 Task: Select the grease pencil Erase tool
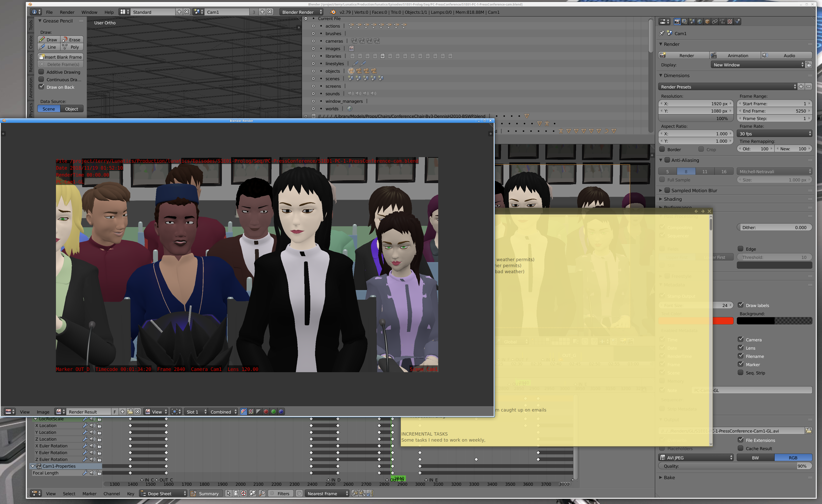72,40
